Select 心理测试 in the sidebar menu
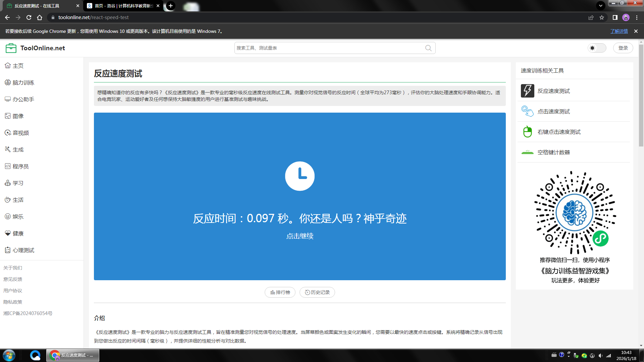The image size is (644, 362). (23, 250)
